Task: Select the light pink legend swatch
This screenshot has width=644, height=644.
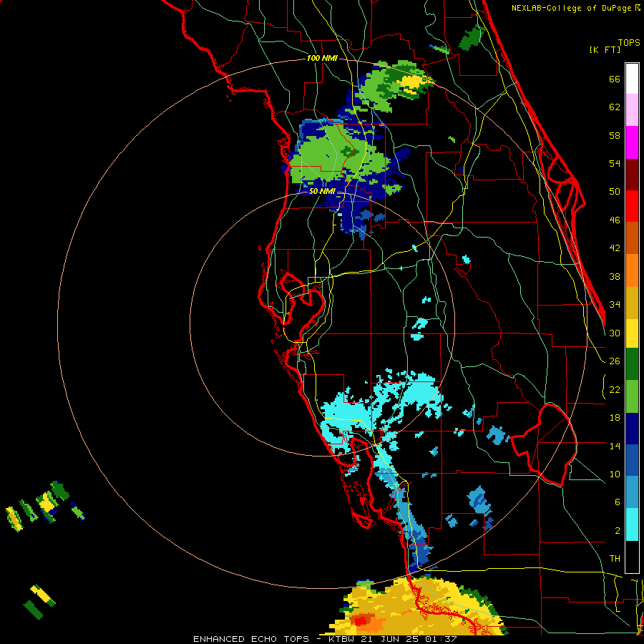Action: [632, 109]
